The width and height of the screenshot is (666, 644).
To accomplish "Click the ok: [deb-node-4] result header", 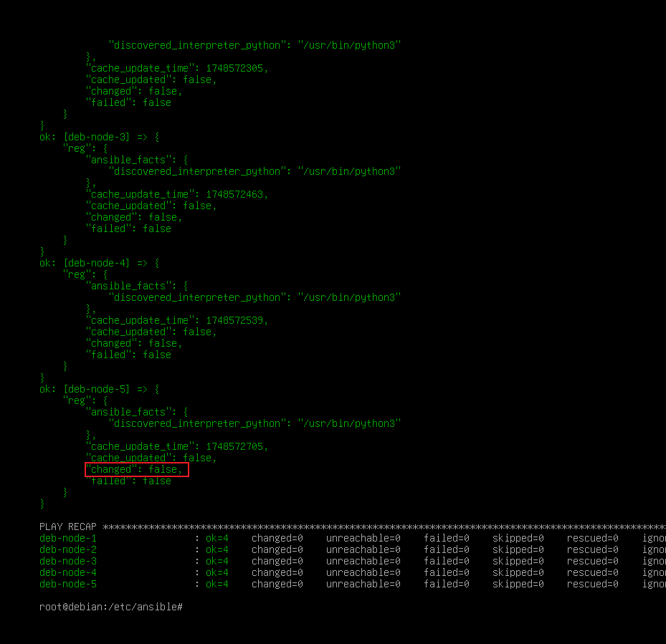I will pos(100,263).
